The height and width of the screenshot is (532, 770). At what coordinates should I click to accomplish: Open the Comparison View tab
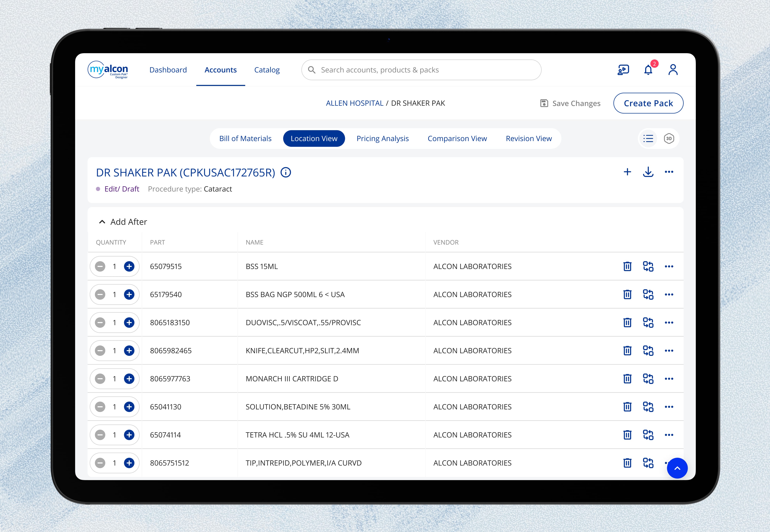pos(457,138)
